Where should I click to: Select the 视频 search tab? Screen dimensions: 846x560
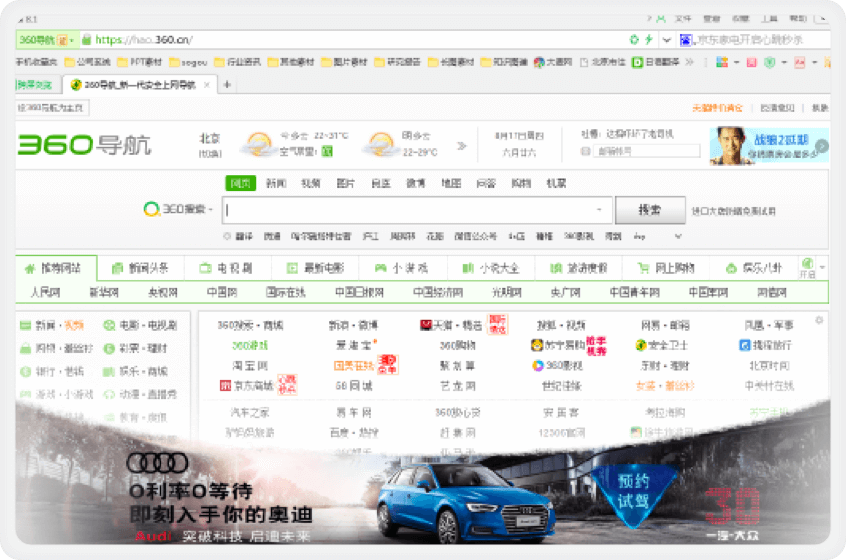[x=310, y=183]
